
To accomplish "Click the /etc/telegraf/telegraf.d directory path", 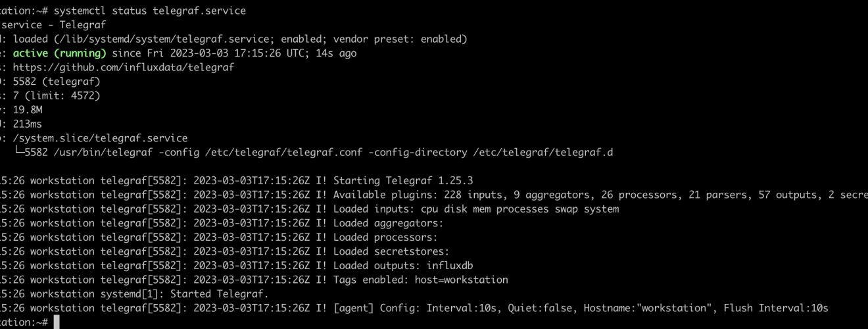I will coord(544,152).
